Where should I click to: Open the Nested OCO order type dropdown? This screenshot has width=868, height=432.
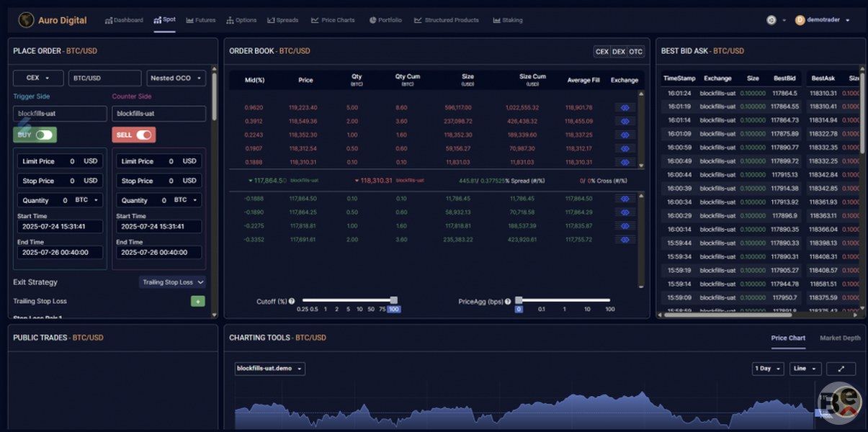pos(176,78)
